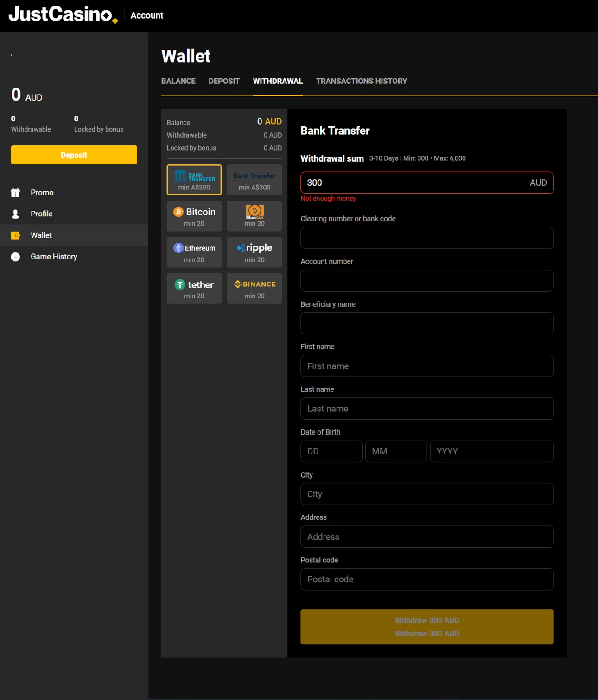Click the First name field

427,366
